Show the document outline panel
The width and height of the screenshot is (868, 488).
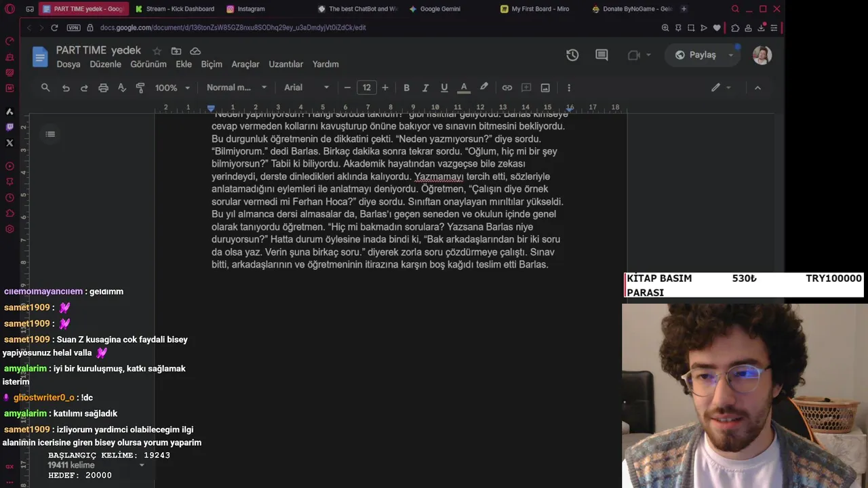click(x=50, y=134)
